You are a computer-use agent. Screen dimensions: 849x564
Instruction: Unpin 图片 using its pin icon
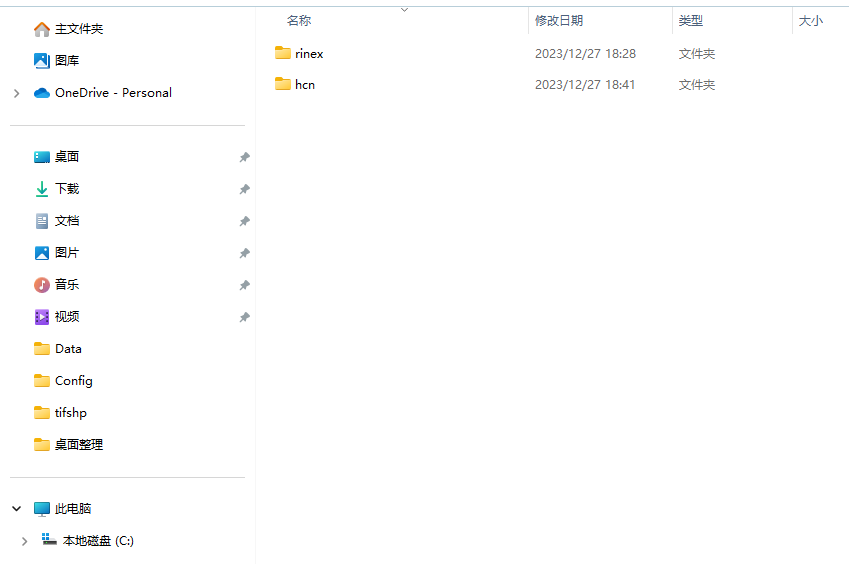245,253
